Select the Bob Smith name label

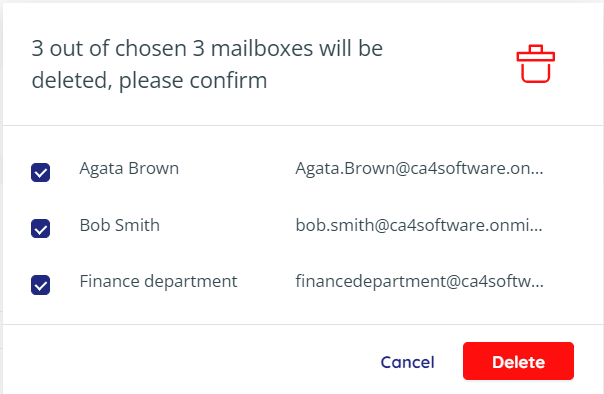(119, 225)
